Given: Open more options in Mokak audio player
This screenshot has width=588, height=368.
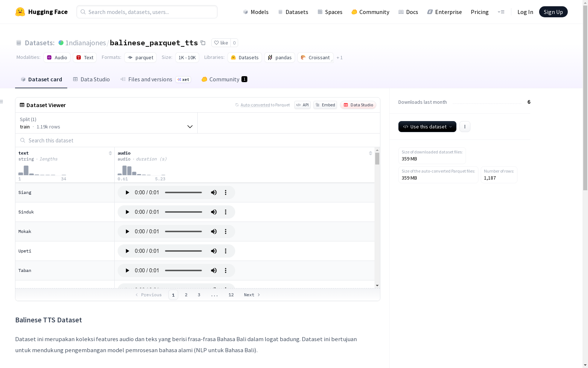Looking at the screenshot, I should click(226, 231).
